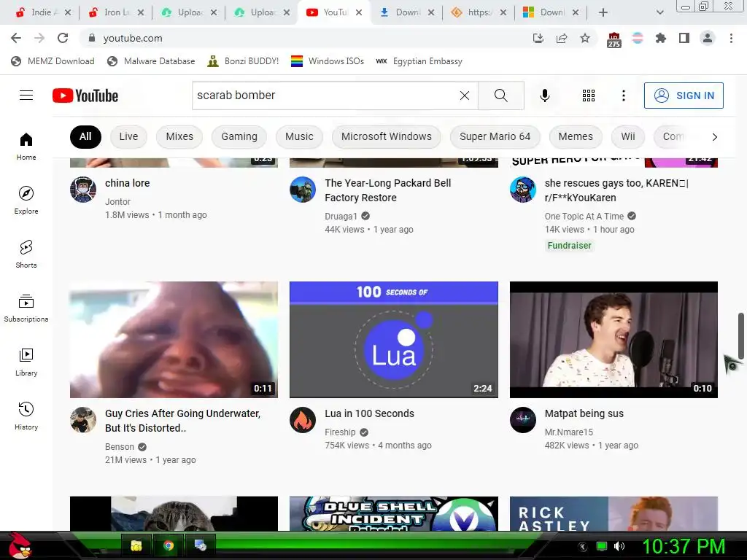The height and width of the screenshot is (560, 747).
Task: Go back with the browser back arrow
Action: coord(16,38)
